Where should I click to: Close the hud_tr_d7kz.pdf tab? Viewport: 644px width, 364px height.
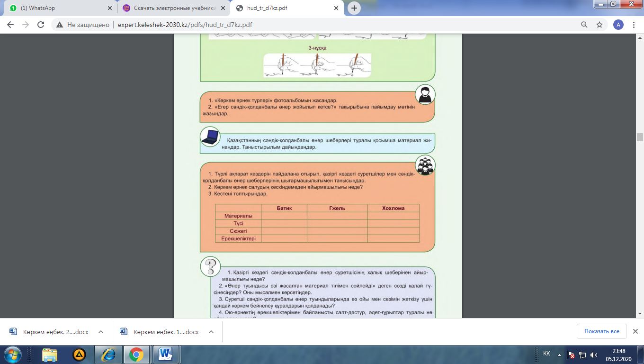point(336,8)
